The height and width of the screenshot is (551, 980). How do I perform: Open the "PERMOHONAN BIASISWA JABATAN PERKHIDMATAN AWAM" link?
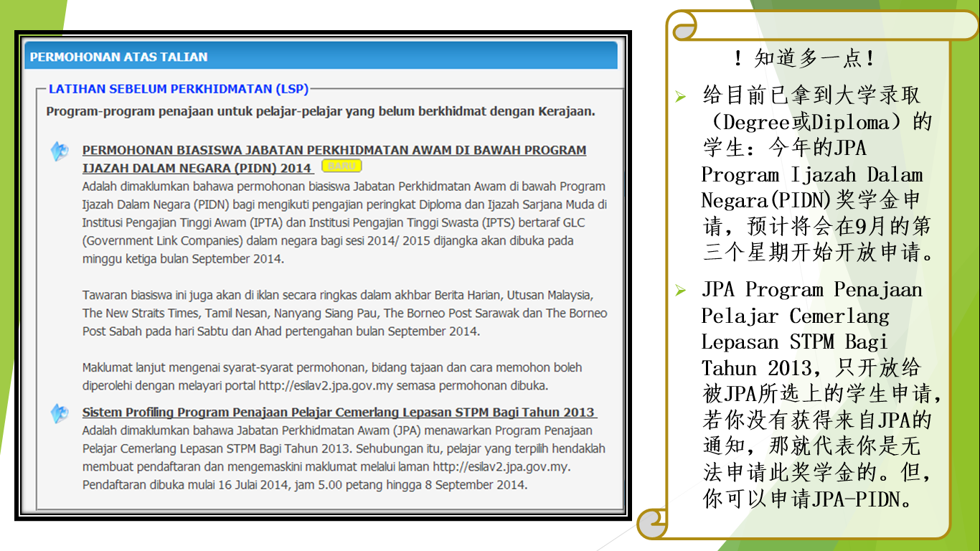pos(334,159)
